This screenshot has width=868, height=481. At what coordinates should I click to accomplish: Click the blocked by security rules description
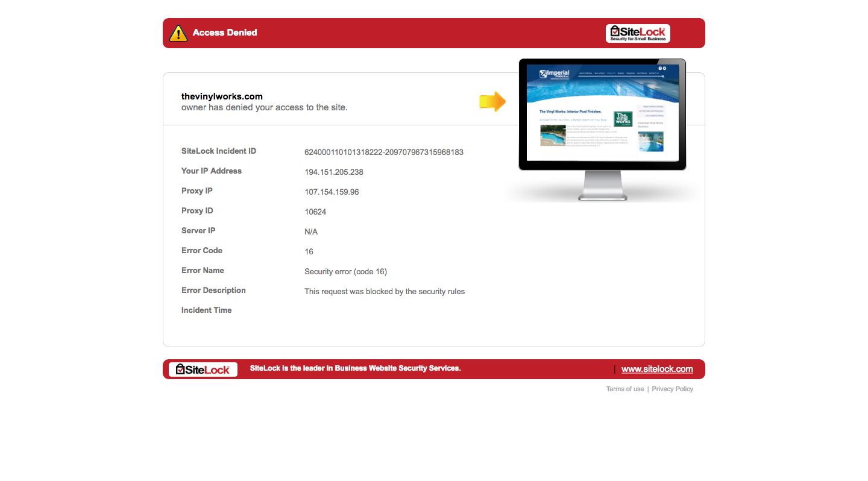385,292
